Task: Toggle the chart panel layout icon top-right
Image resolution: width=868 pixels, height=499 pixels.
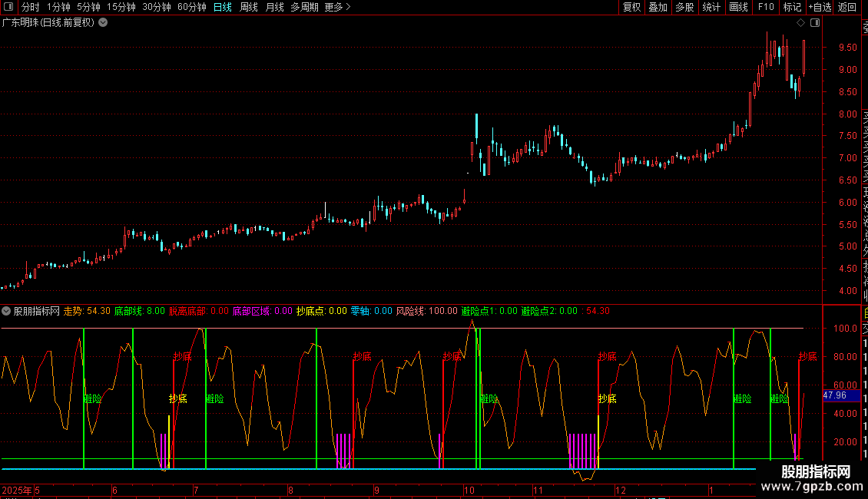Action: pyautogui.click(x=815, y=23)
